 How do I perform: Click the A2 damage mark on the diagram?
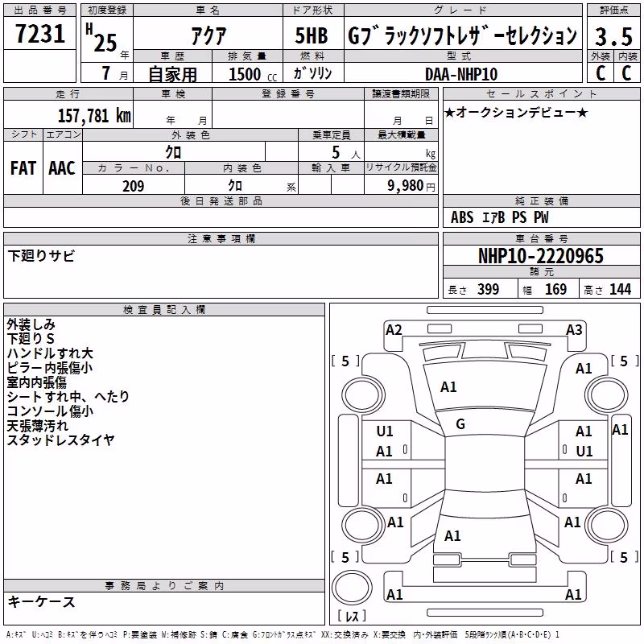coord(394,330)
